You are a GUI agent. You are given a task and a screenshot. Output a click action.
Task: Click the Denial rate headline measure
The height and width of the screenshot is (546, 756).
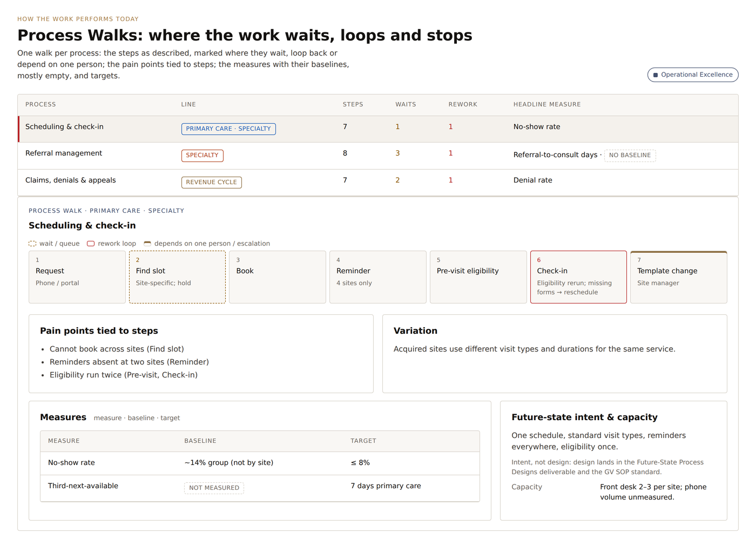[532, 180]
